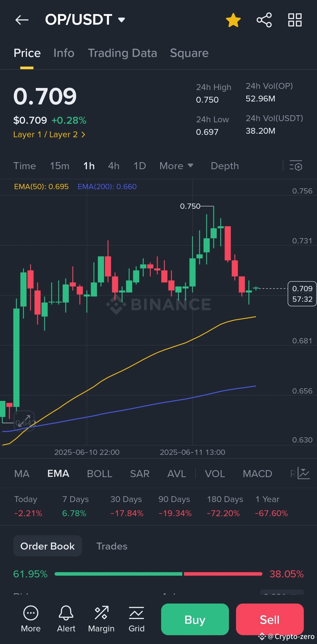Viewport: 317px width, 644px height.
Task: Tap the +0.28% price change
Action: [x=69, y=120]
